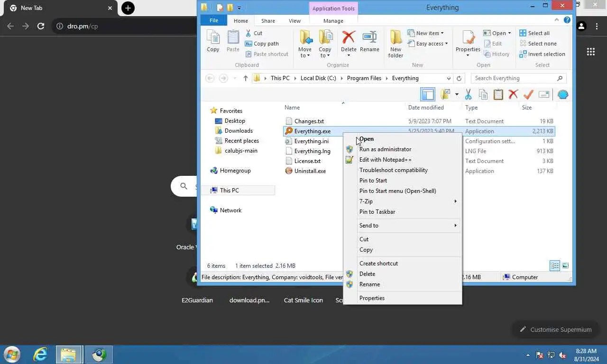Switch to the Manage ribbon tab

(x=333, y=21)
